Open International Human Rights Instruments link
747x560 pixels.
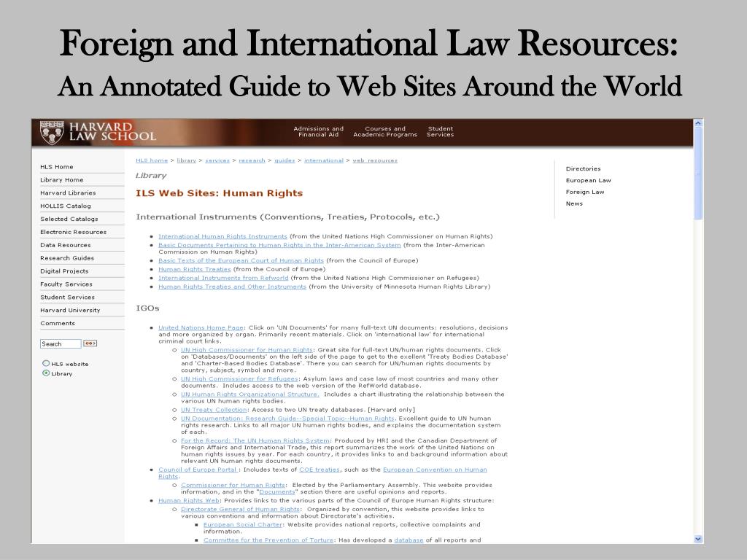(x=223, y=236)
